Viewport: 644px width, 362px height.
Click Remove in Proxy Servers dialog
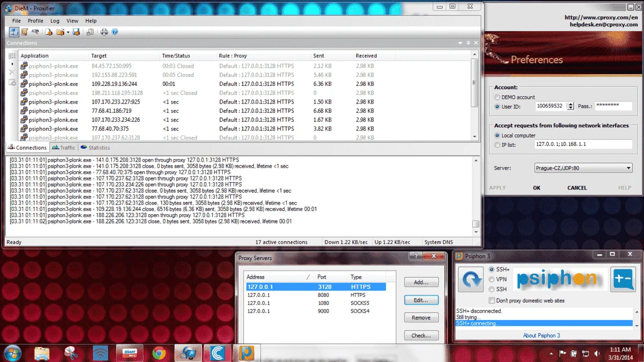pos(421,317)
